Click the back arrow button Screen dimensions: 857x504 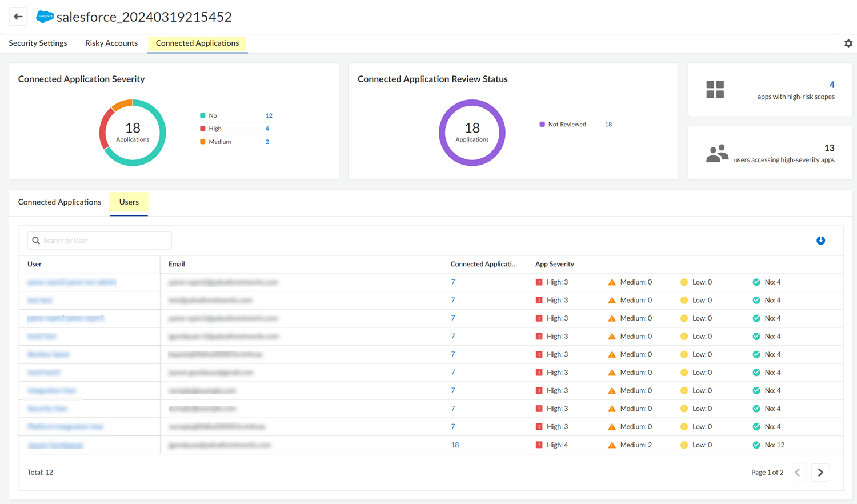[x=18, y=17]
